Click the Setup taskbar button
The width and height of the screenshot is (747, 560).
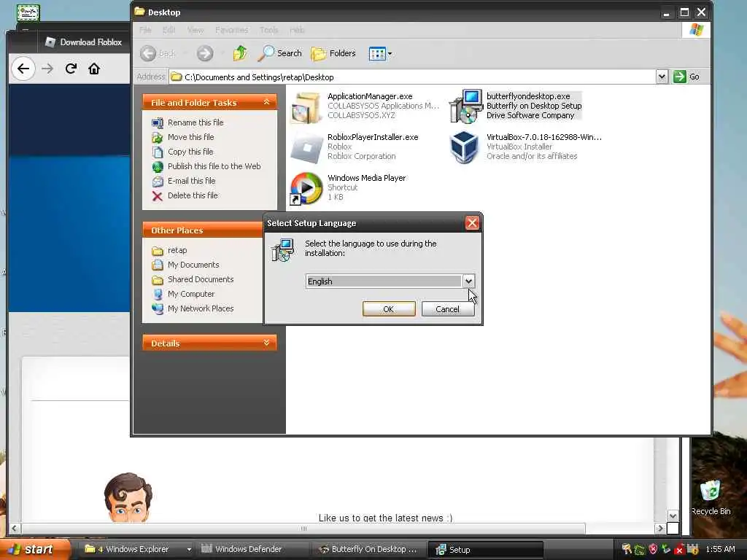coord(485,550)
